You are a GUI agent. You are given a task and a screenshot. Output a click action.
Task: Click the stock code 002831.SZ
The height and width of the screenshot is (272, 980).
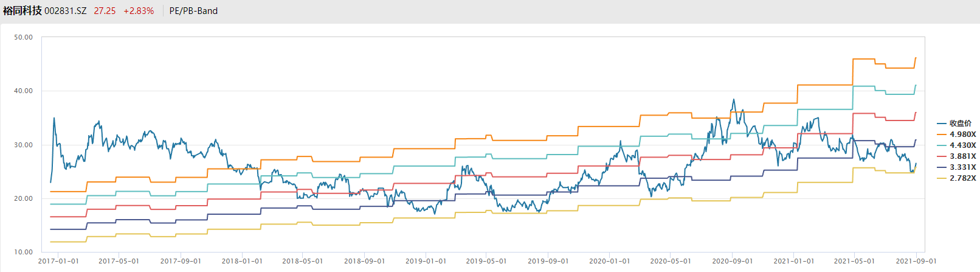[x=66, y=11]
